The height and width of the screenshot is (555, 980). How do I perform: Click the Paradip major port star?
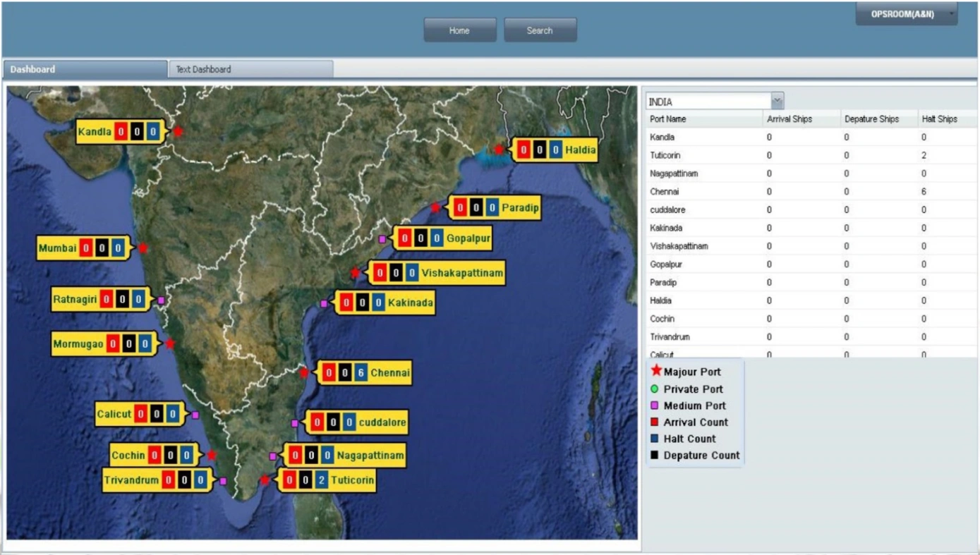coord(436,207)
